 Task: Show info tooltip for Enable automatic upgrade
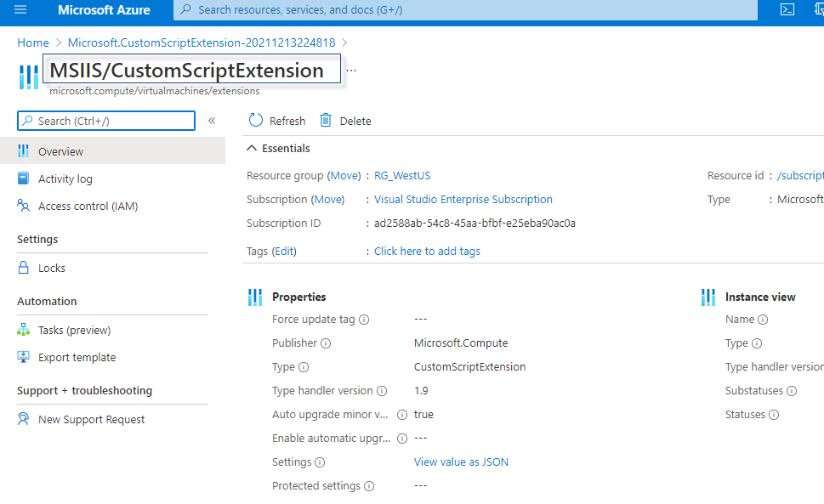(x=402, y=439)
